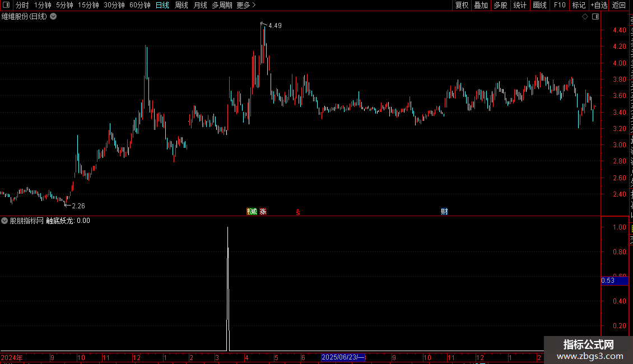Click the 触底妖龙: 0.00 indicator value
Viewport: 633px width, 364px height.
(x=68, y=221)
